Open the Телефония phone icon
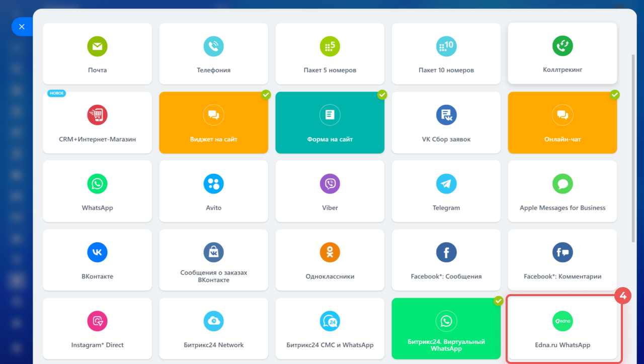Screen dimensions: 644x364 (213, 46)
